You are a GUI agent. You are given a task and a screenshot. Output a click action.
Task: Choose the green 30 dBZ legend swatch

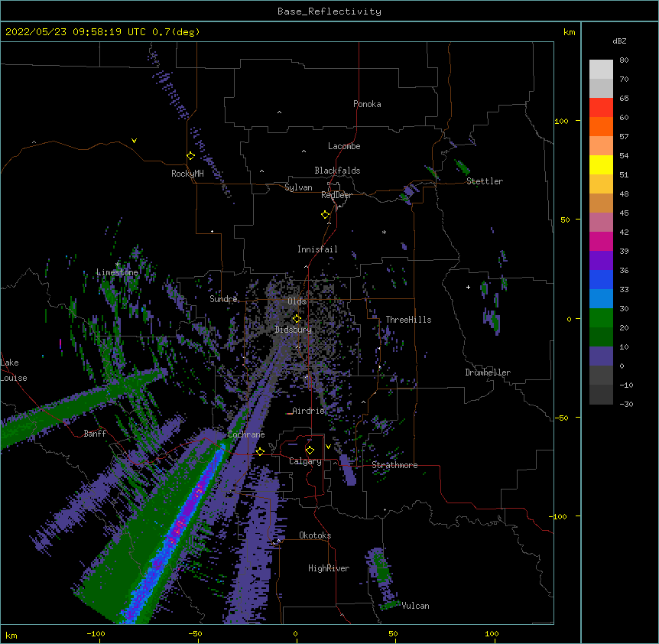coord(601,317)
